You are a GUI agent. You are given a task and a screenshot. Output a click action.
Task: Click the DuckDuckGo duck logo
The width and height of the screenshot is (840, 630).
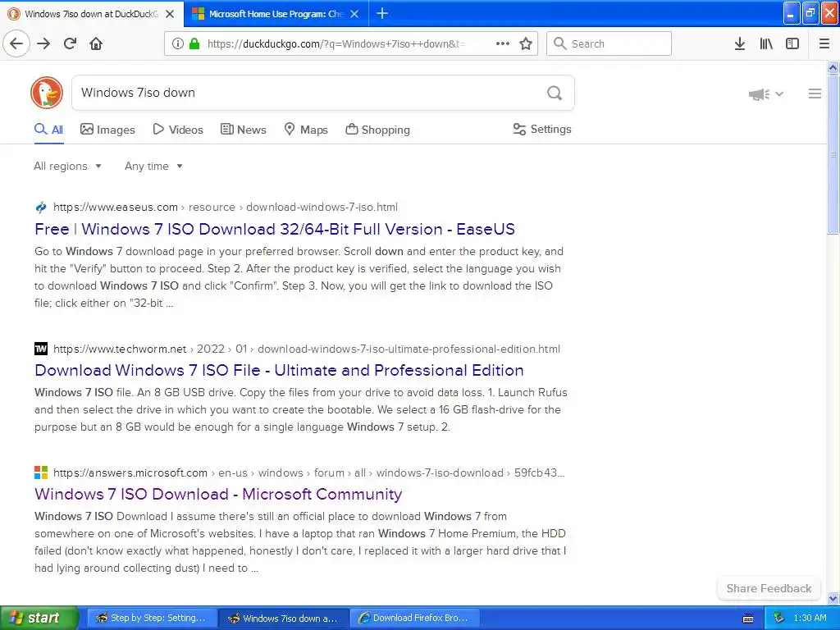point(47,93)
